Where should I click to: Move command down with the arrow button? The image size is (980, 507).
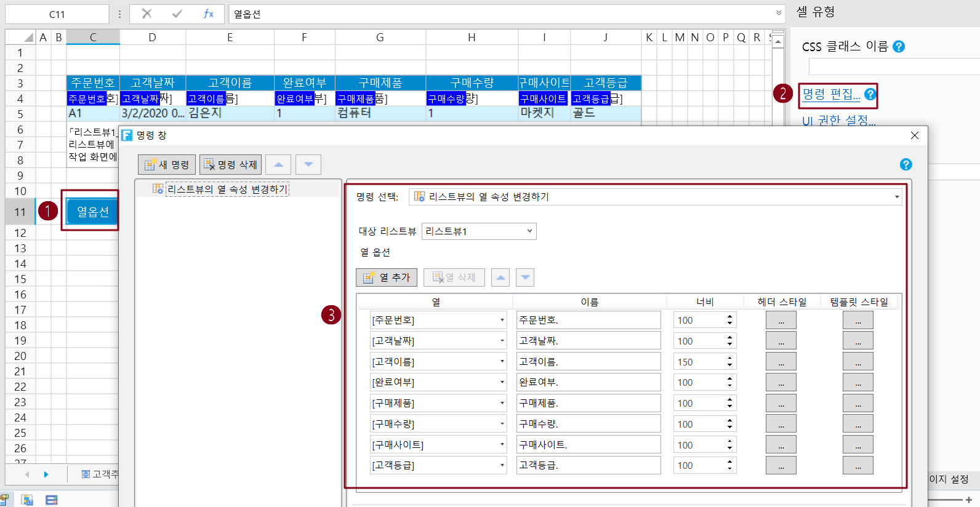point(308,164)
